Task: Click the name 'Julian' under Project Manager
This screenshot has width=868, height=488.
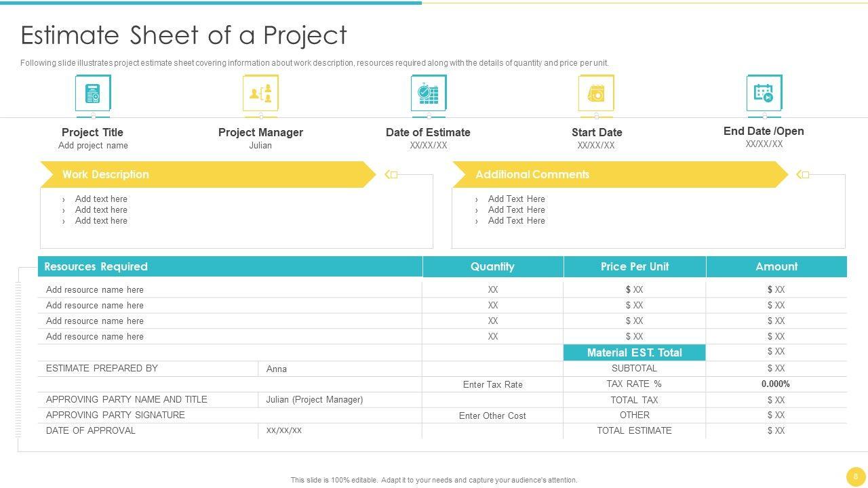Action: click(260, 146)
